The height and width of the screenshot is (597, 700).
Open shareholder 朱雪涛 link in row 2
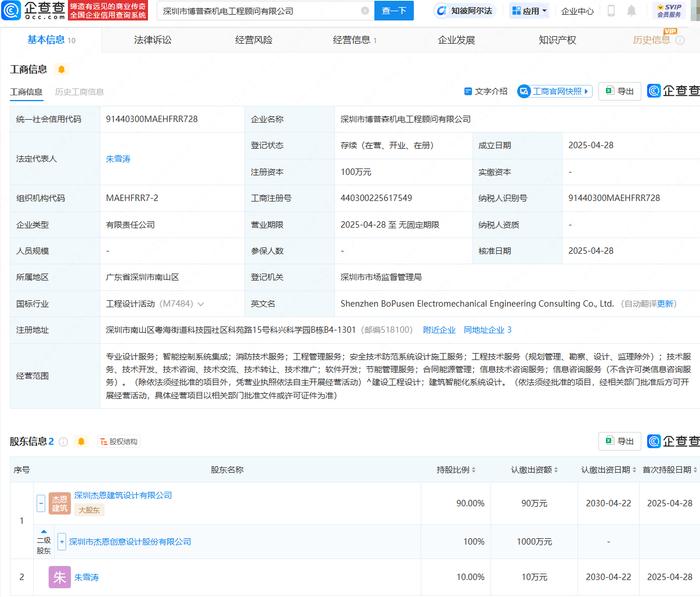(x=86, y=577)
